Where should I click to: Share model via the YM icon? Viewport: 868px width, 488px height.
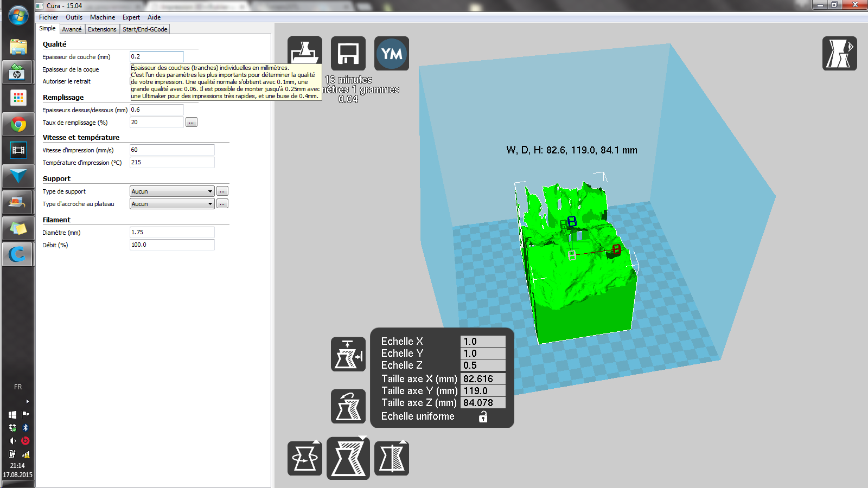coord(391,53)
